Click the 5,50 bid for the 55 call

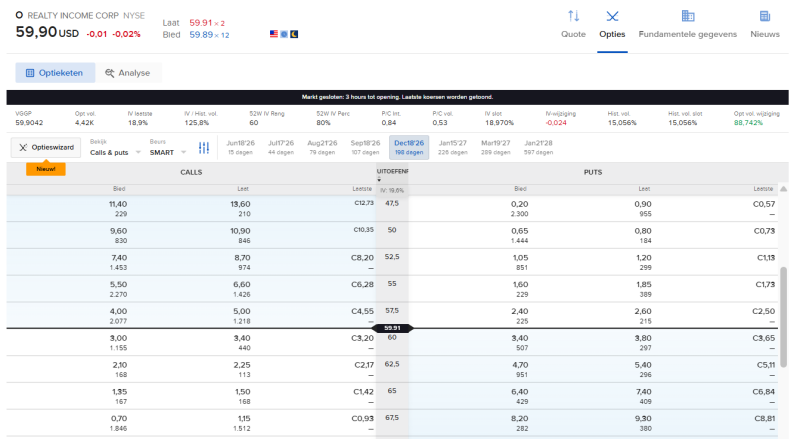(118, 284)
